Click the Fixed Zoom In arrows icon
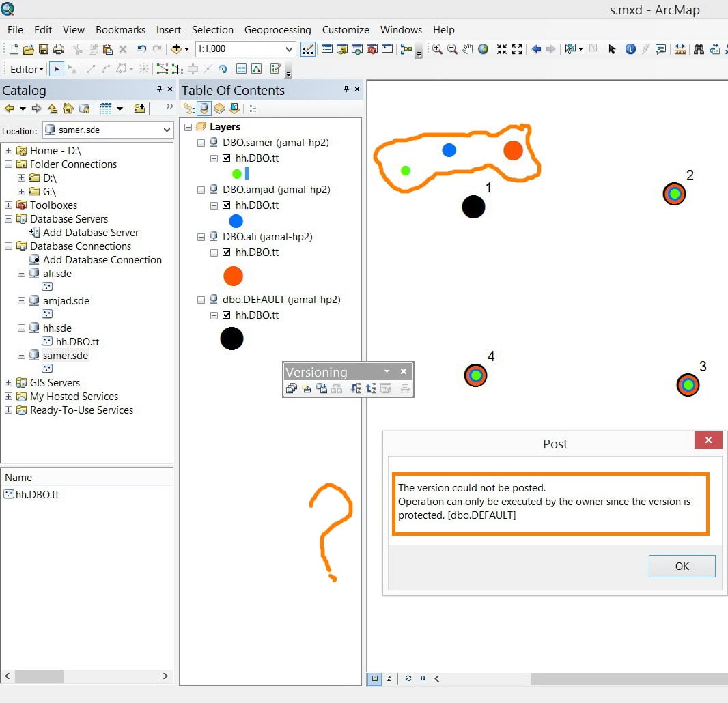The height and width of the screenshot is (703, 728). (x=501, y=48)
